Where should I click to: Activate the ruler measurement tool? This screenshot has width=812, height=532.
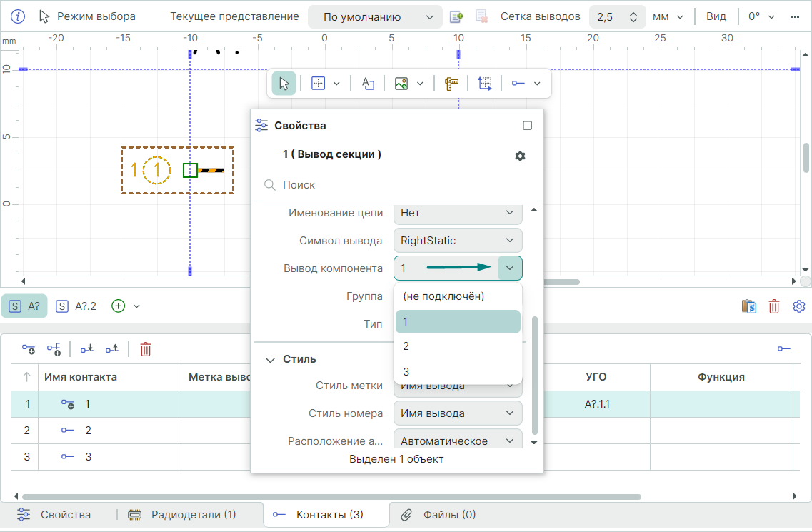[x=451, y=84]
